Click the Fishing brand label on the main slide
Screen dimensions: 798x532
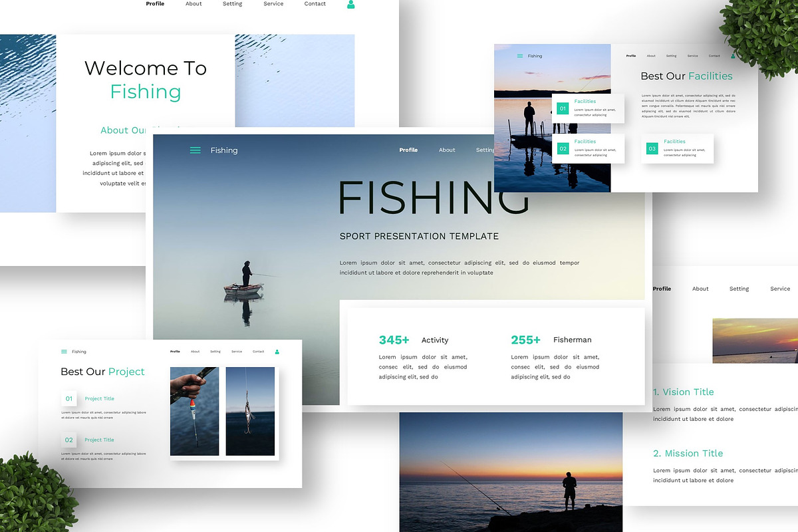coord(224,150)
